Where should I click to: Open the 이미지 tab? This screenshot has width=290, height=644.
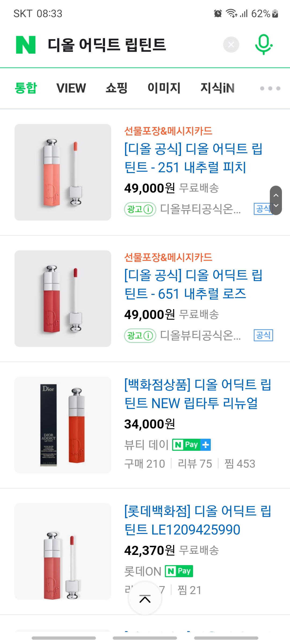point(164,88)
